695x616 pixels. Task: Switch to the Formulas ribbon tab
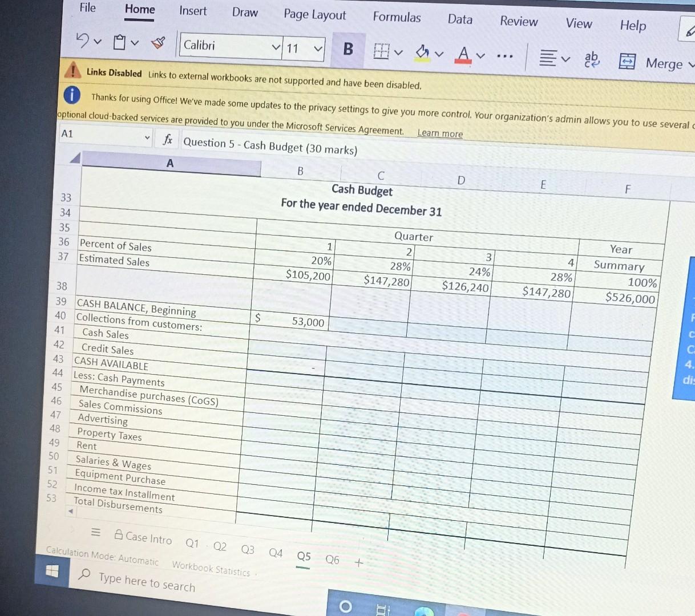[x=397, y=17]
